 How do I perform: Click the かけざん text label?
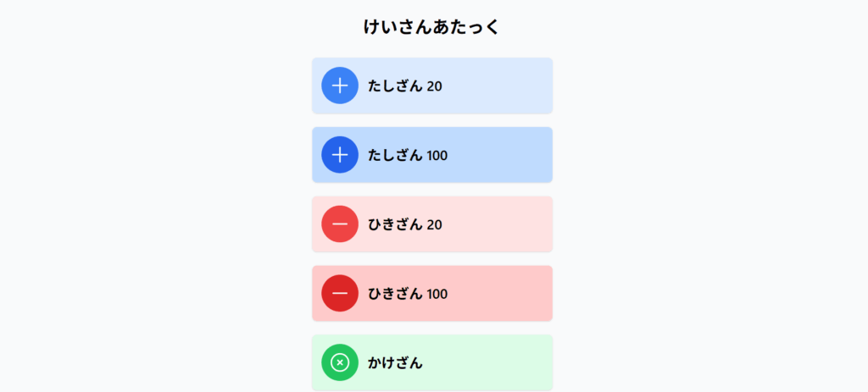point(395,363)
